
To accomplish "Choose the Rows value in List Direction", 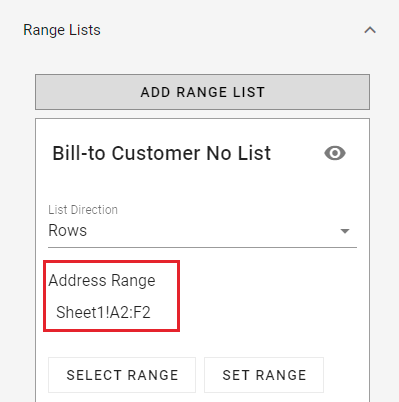I will coord(68,230).
